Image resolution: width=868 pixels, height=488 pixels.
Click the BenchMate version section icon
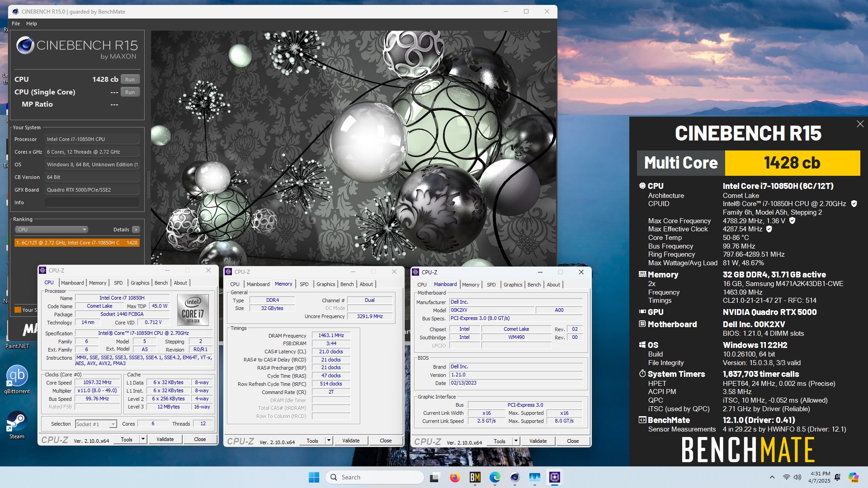(x=642, y=420)
